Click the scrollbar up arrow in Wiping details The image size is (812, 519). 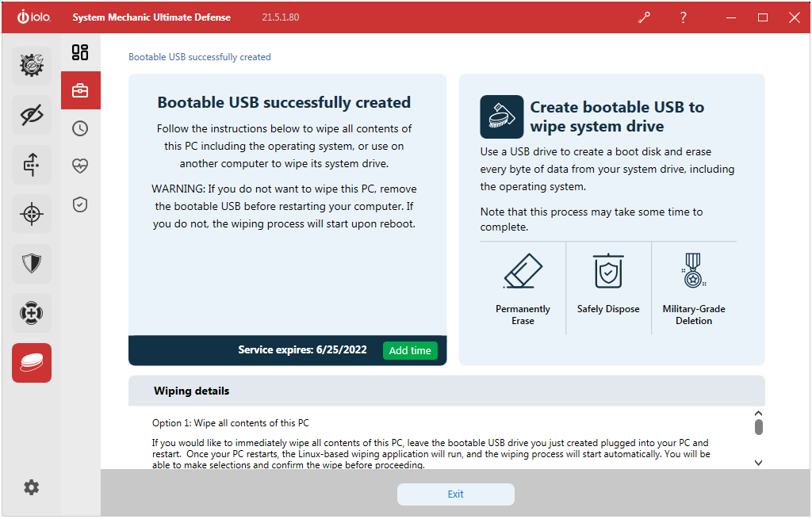pyautogui.click(x=758, y=414)
